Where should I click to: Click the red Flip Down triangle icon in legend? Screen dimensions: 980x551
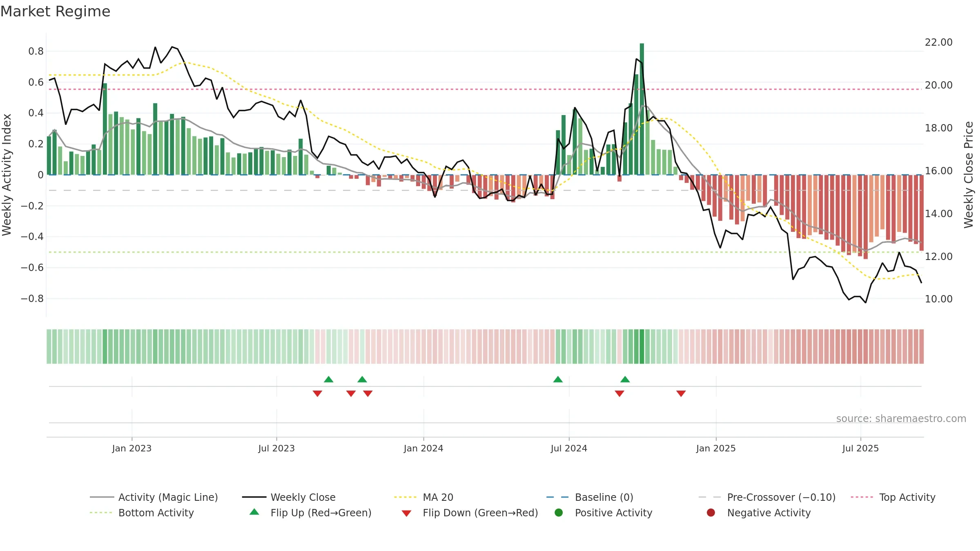point(406,513)
